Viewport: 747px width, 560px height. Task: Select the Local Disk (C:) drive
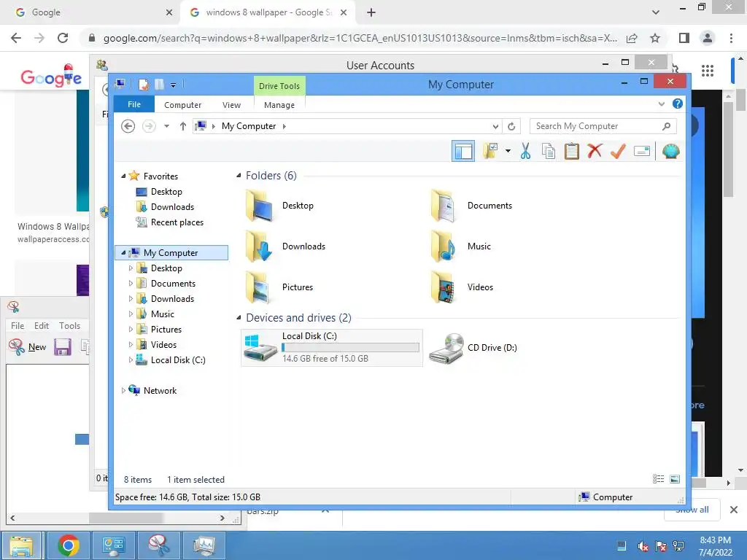[x=332, y=348]
